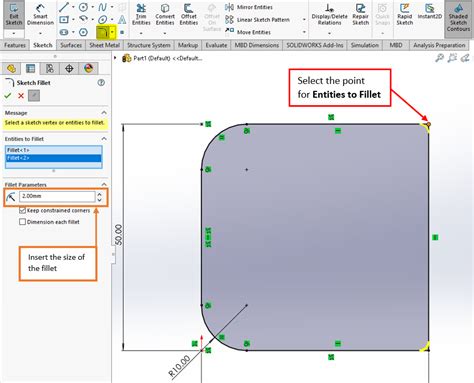This screenshot has height=383, width=474.
Task: Select Fillet<2> in entities list
Action: [53, 158]
